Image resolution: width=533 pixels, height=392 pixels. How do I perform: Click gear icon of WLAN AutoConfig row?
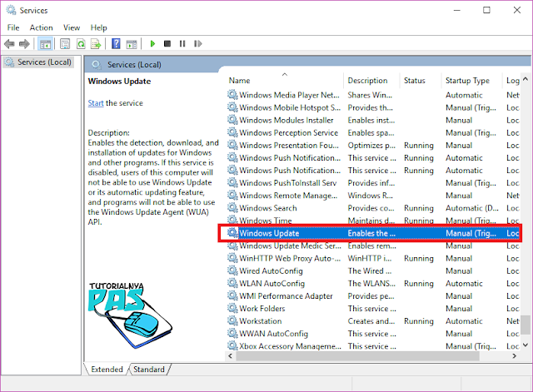pos(232,283)
